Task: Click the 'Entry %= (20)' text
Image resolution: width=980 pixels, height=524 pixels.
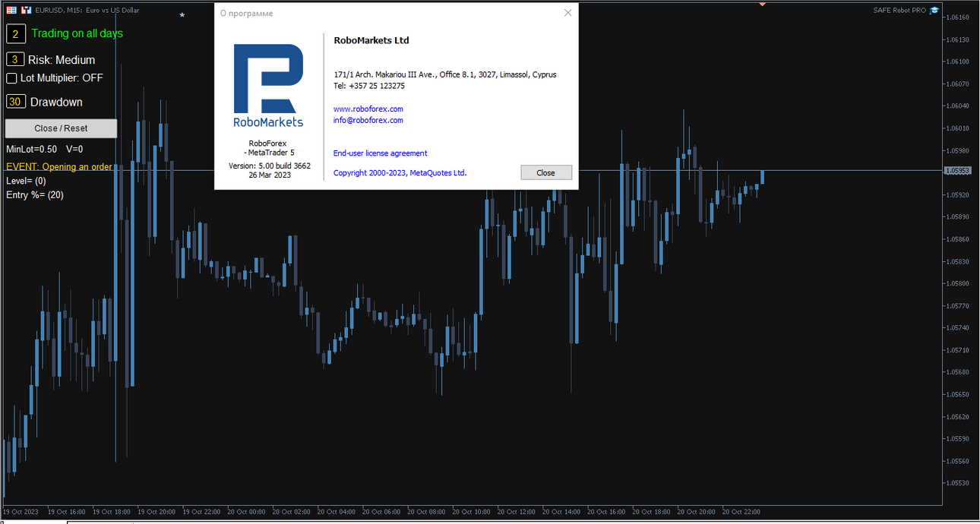Action: (x=35, y=195)
